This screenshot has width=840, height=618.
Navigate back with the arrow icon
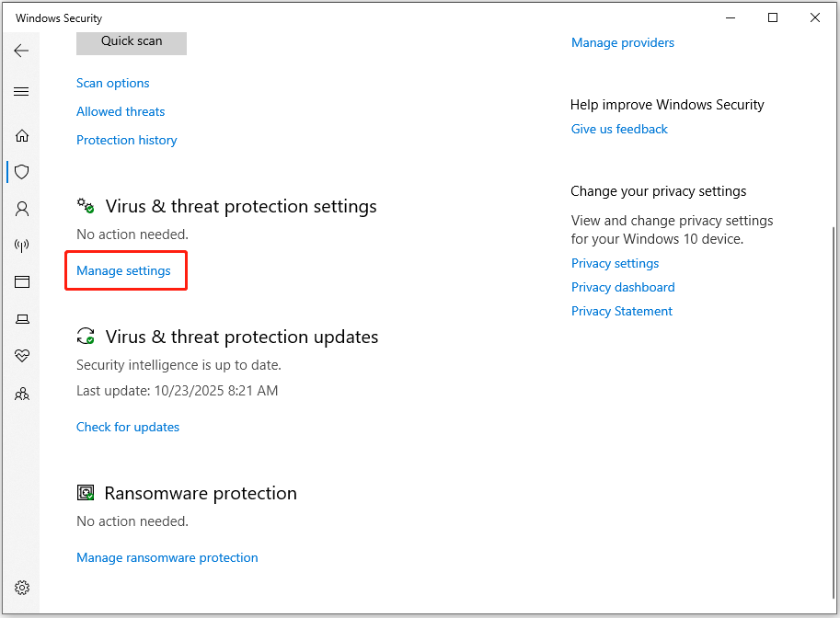tap(21, 51)
